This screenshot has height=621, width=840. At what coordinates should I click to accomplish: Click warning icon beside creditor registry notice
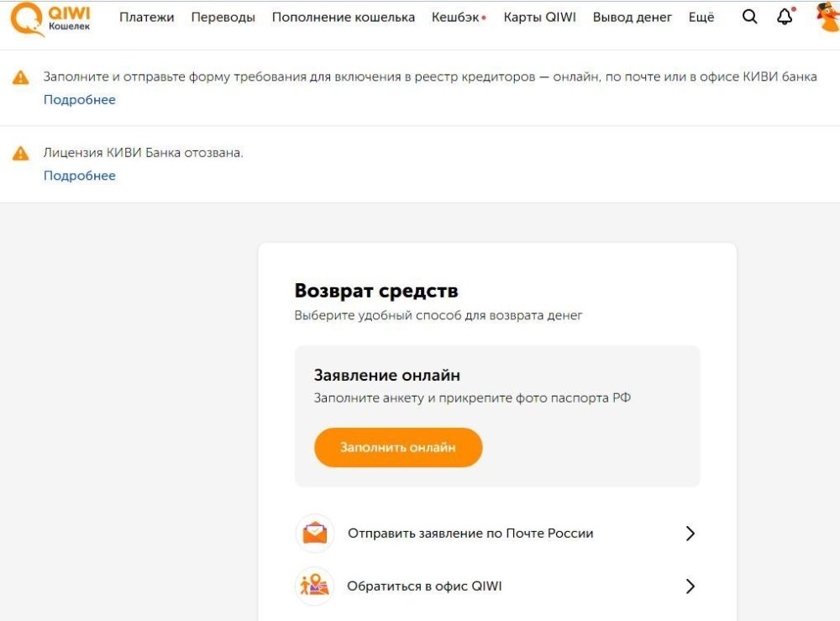[x=21, y=77]
